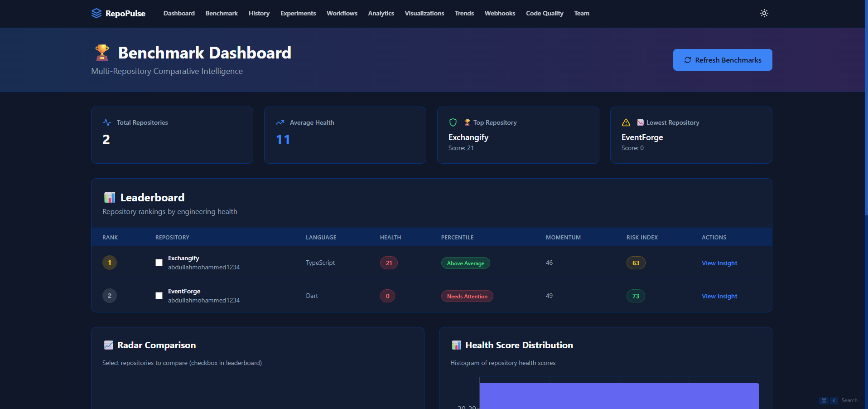Open the Experiments nav item
The height and width of the screenshot is (409, 868).
point(298,13)
